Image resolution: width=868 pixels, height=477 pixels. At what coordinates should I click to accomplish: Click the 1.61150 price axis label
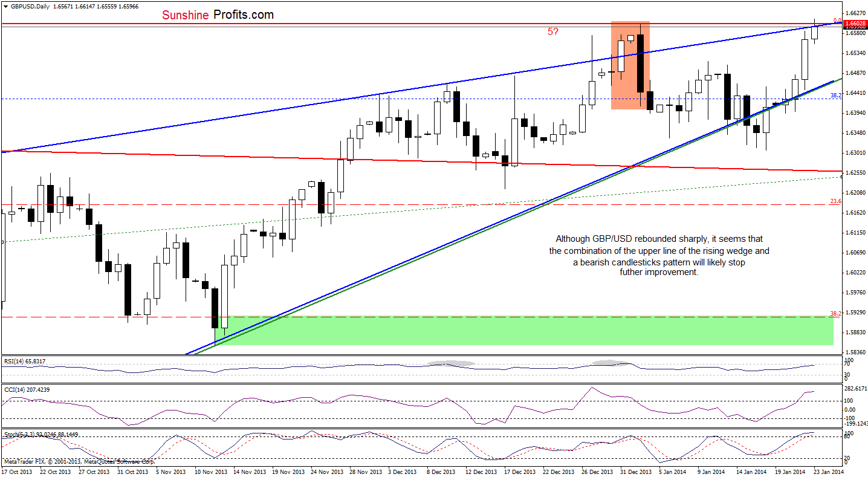[x=855, y=233]
